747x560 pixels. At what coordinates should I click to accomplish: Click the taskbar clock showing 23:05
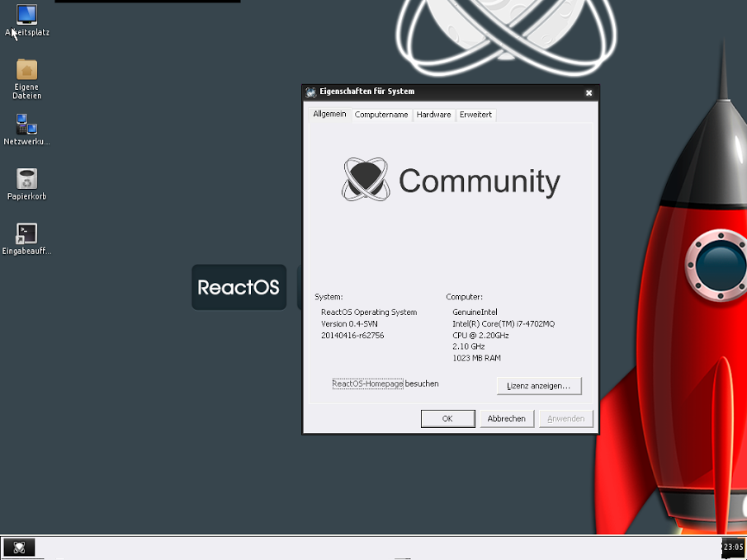tap(733, 547)
